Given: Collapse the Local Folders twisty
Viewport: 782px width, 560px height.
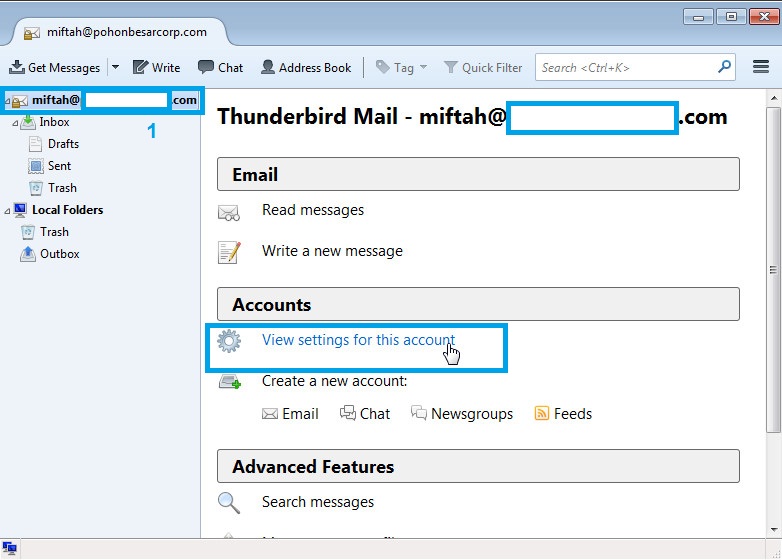Looking at the screenshot, I should 7,211.
